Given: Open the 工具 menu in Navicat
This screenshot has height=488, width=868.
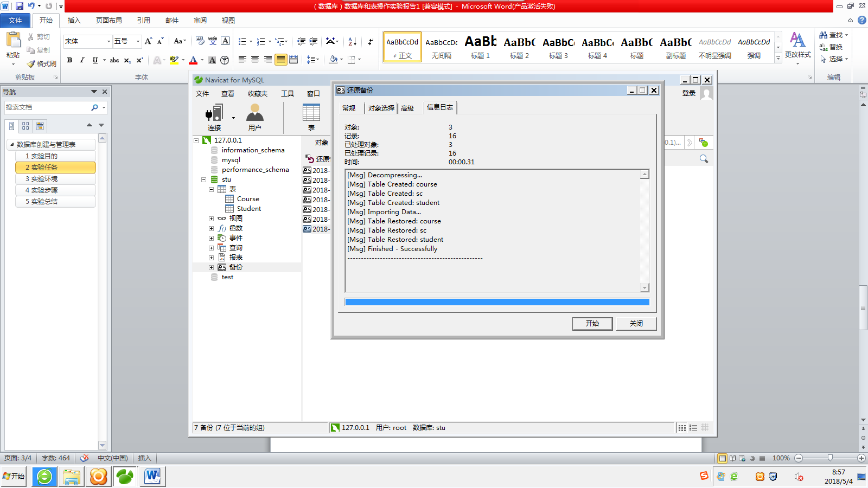Looking at the screenshot, I should [288, 94].
